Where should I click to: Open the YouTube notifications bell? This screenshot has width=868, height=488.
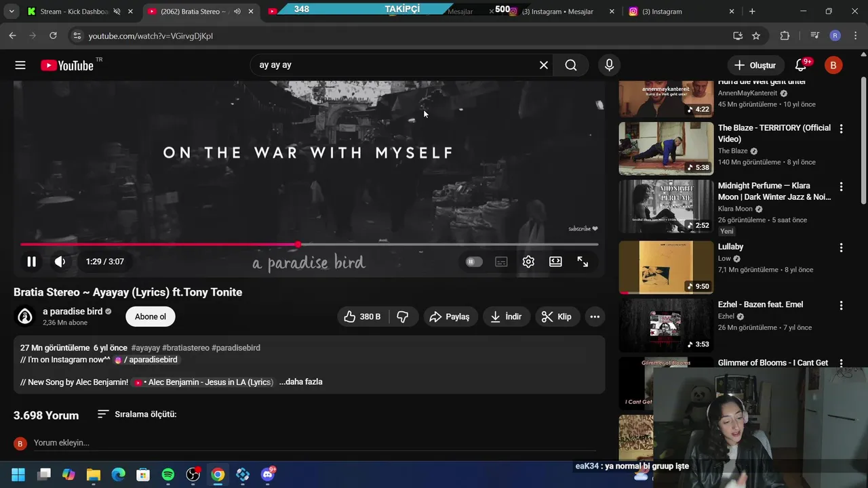pos(801,65)
